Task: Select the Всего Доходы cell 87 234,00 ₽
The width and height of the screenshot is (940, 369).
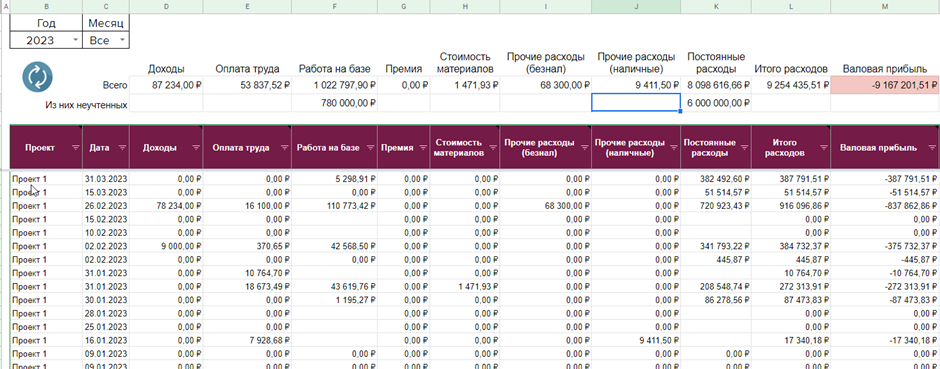Action: [166, 85]
